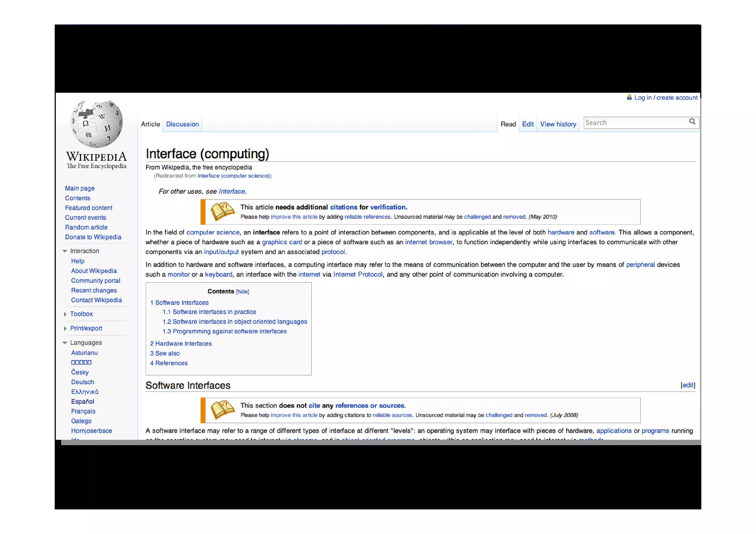Switch language to Deutsch

click(82, 382)
